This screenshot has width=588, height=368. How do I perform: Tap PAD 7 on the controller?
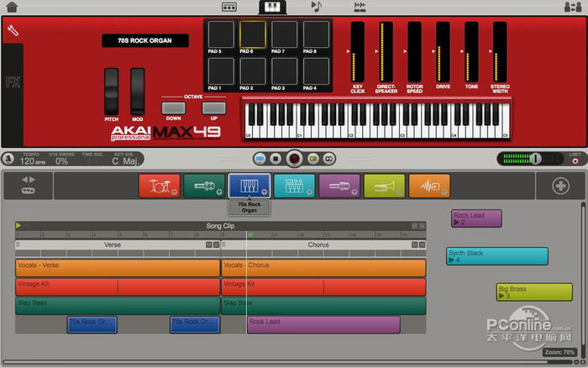point(284,34)
